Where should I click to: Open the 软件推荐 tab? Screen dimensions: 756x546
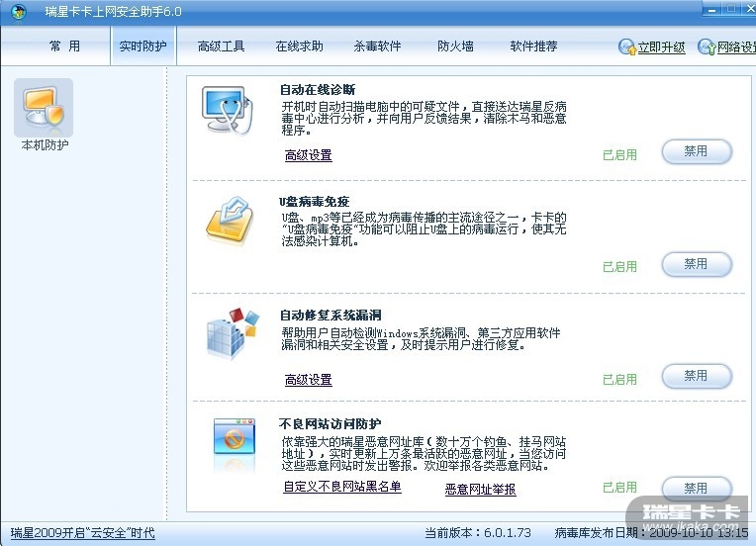click(533, 46)
